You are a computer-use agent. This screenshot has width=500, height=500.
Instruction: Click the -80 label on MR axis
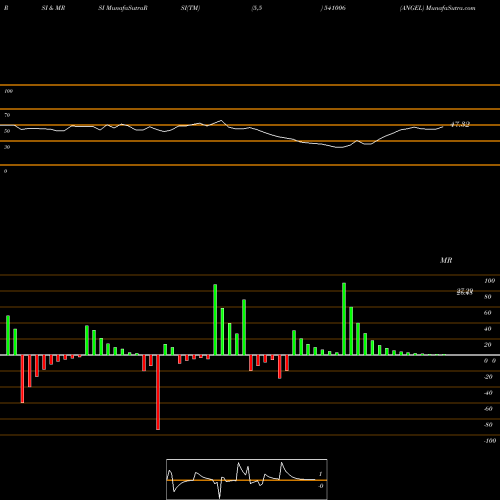(488, 425)
